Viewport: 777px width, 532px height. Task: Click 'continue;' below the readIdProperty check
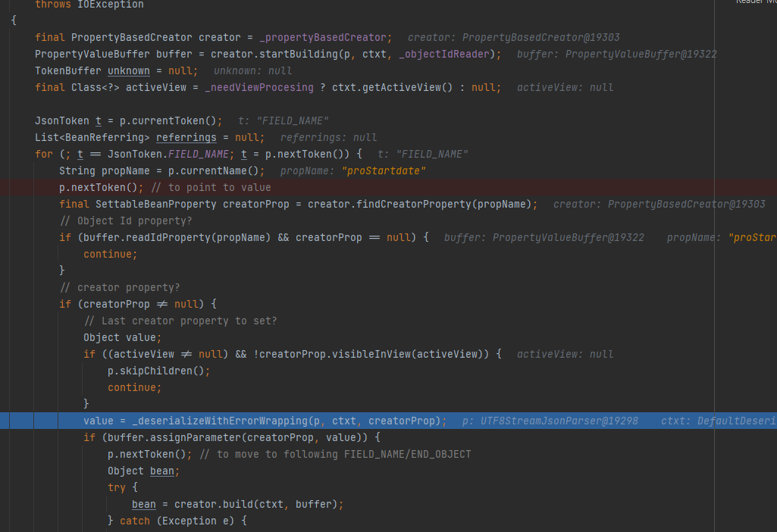(x=110, y=254)
